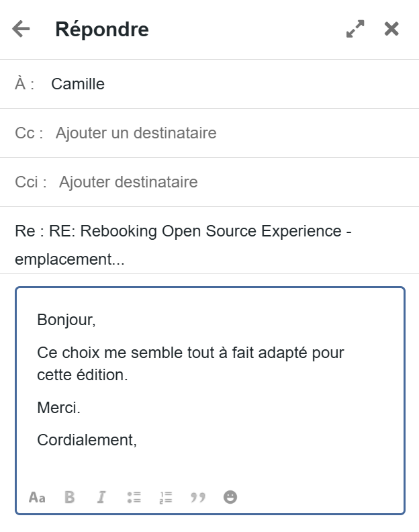
Task: Place cursor after Cordialement in message body
Action: tap(138, 441)
